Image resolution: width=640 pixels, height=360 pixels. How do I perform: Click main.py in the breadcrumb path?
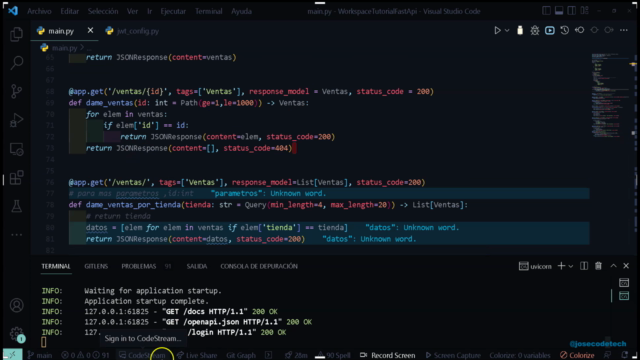coord(64,48)
